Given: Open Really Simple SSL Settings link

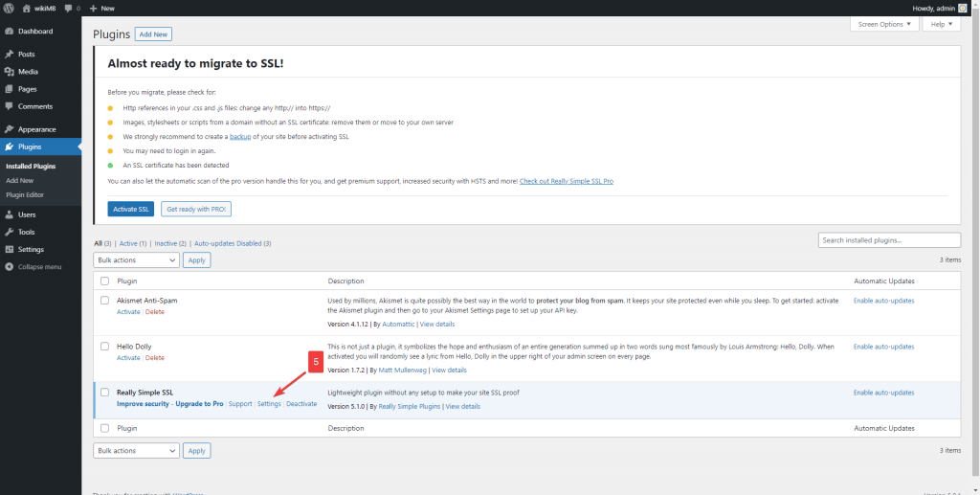Looking at the screenshot, I should pyautogui.click(x=269, y=404).
